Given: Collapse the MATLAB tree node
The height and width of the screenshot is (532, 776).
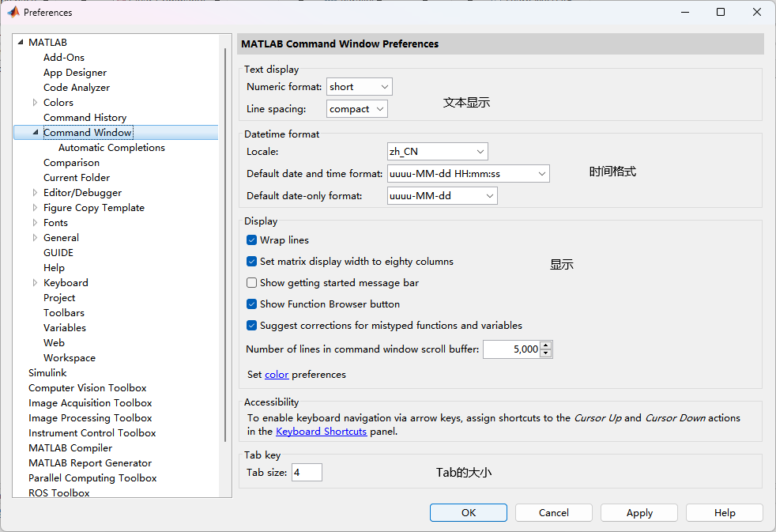Looking at the screenshot, I should [x=21, y=43].
